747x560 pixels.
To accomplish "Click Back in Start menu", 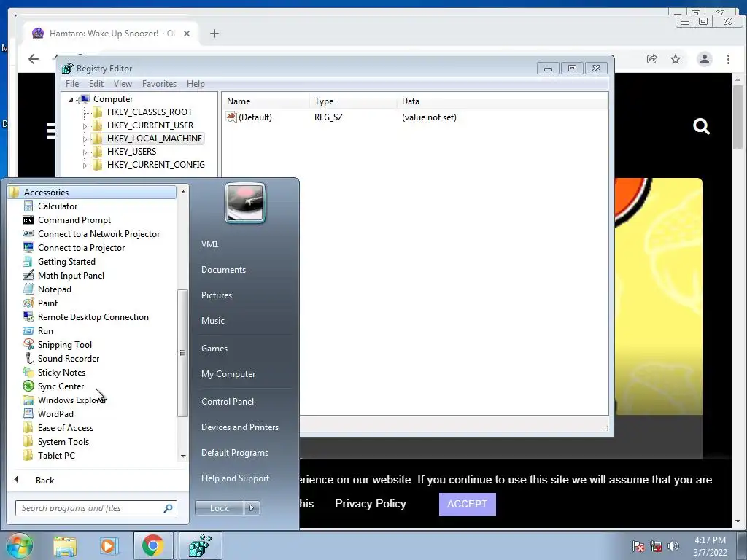I will click(44, 480).
